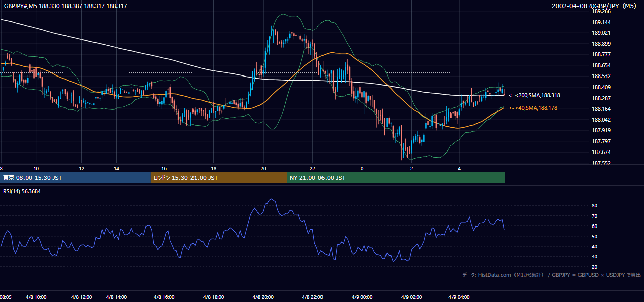This screenshot has width=644, height=302.
Task: Click price axis value 188.532
Action: (601, 76)
